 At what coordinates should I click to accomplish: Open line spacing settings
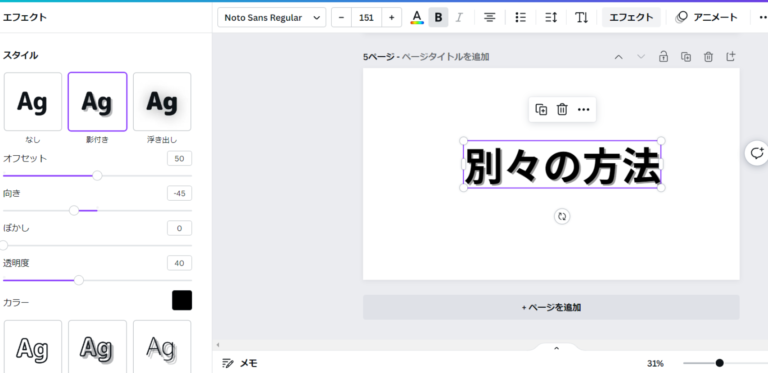pos(551,18)
